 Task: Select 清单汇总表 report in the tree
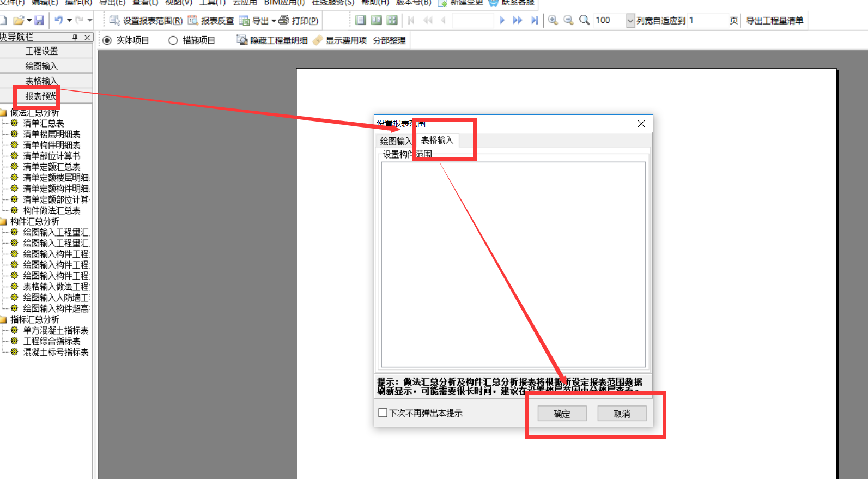(x=44, y=124)
